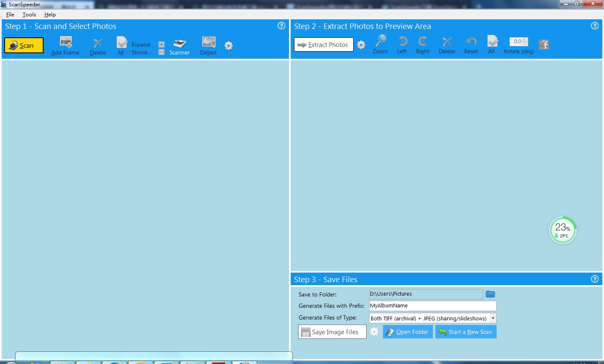
Task: Select All photos in Step 2
Action: [x=492, y=44]
